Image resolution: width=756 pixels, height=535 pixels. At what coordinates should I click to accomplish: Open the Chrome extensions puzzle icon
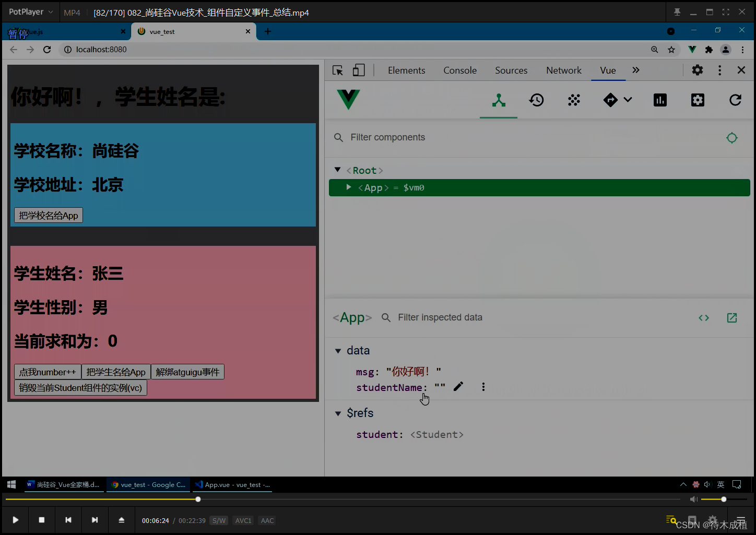click(x=709, y=50)
